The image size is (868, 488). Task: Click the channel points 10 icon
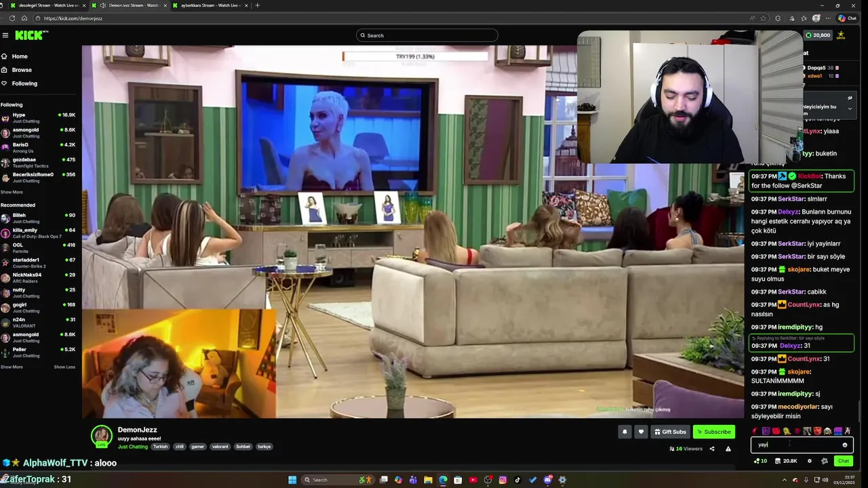[x=760, y=461]
